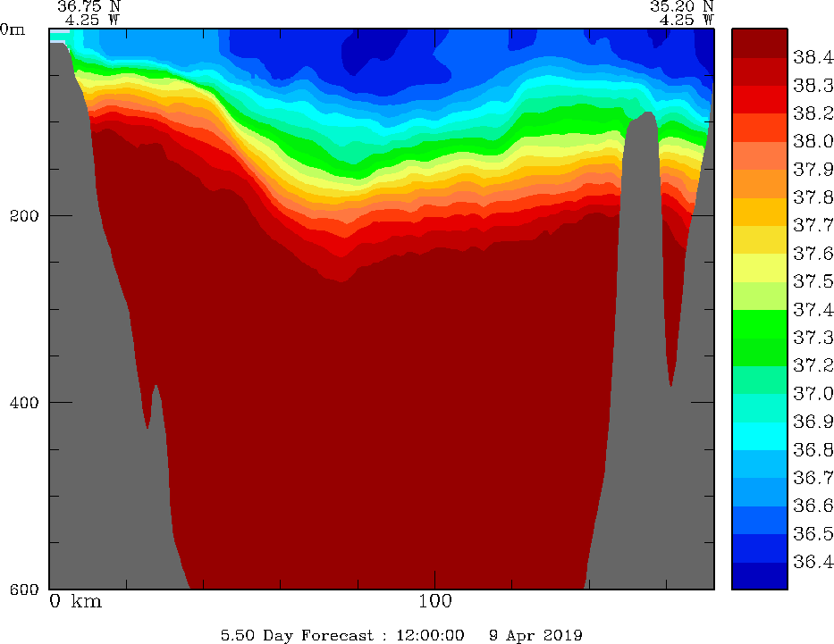
Task: Click the 100 distance axis label
Action: [x=435, y=601]
